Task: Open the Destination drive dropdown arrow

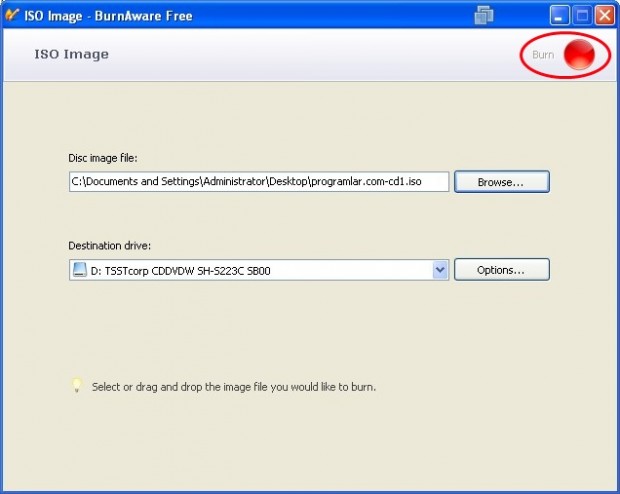Action: [x=440, y=270]
